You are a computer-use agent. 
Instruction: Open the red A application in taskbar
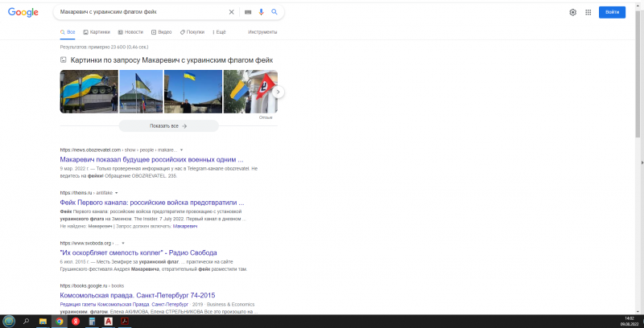click(x=109, y=322)
